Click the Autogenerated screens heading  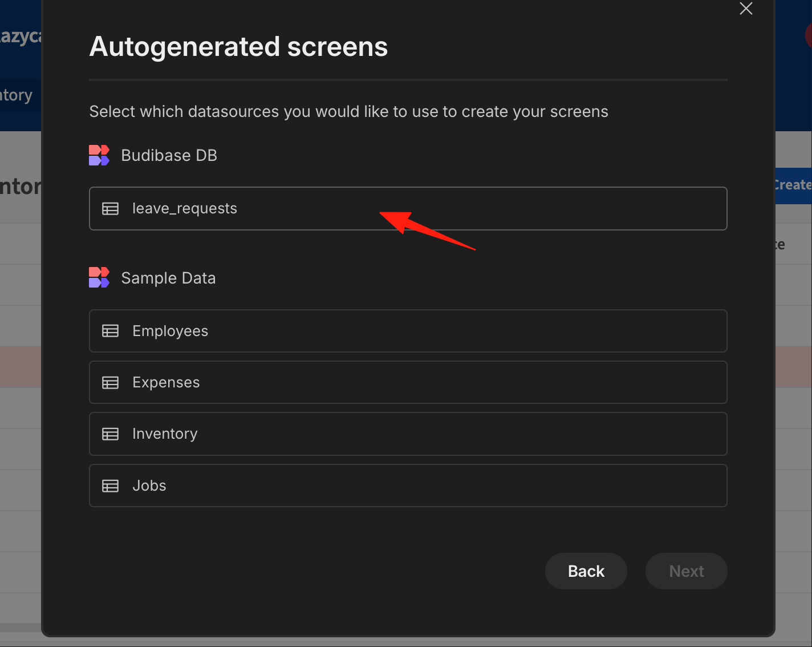(238, 47)
